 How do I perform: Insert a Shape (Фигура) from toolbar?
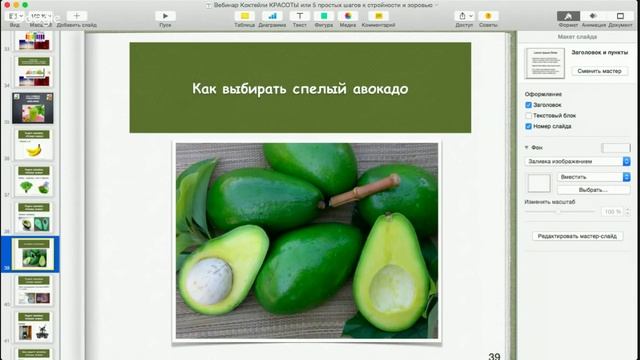pos(324,16)
